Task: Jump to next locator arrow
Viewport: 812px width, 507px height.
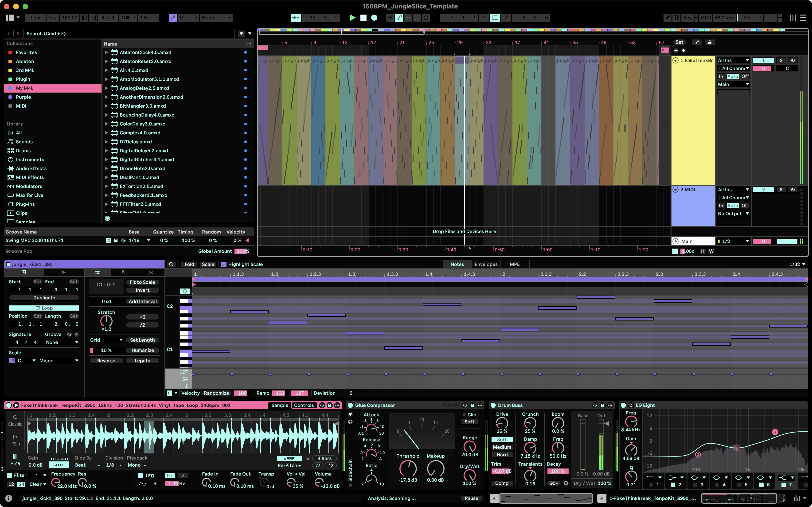Action: (683, 51)
